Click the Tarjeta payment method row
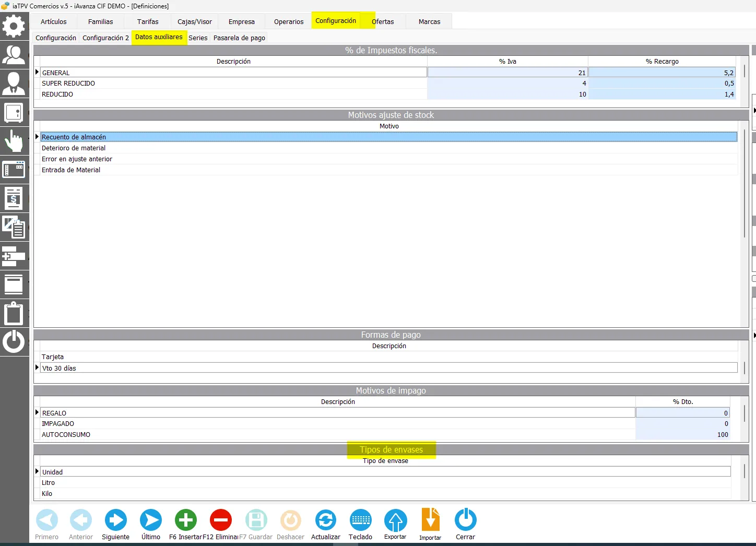 click(x=388, y=357)
